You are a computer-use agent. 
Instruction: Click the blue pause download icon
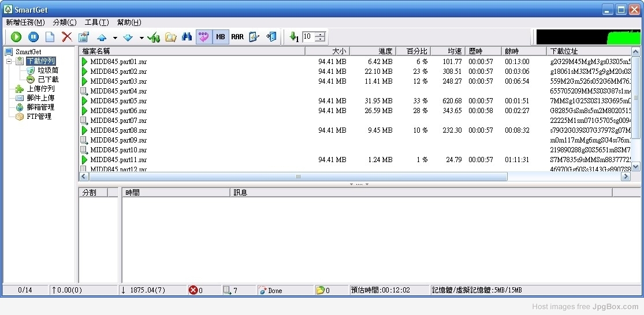[33, 37]
